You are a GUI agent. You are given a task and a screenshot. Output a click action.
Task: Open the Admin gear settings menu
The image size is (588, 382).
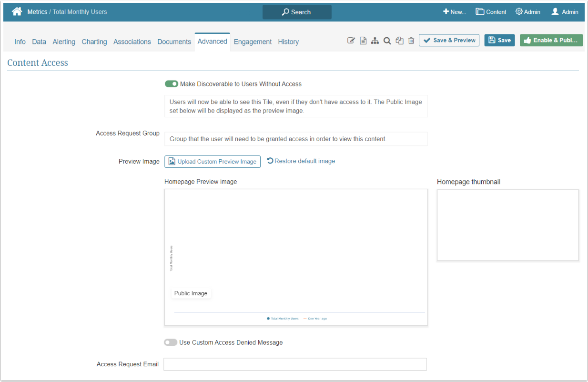point(527,12)
